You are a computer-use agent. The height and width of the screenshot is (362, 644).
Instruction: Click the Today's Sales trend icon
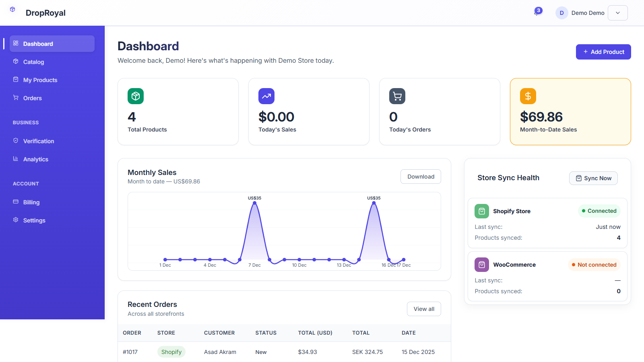click(266, 96)
